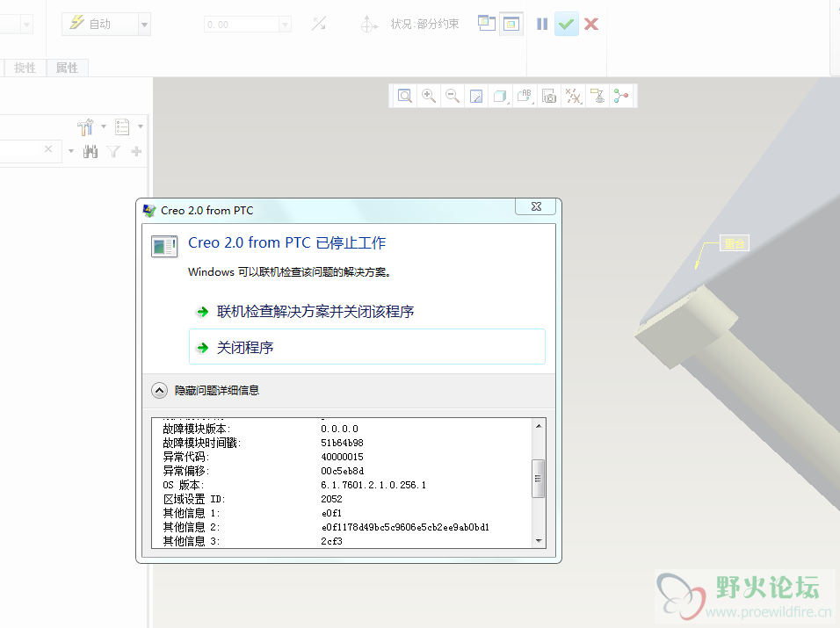The image size is (840, 628).
Task: Click the plus add icon in tree panel
Action: click(x=136, y=152)
